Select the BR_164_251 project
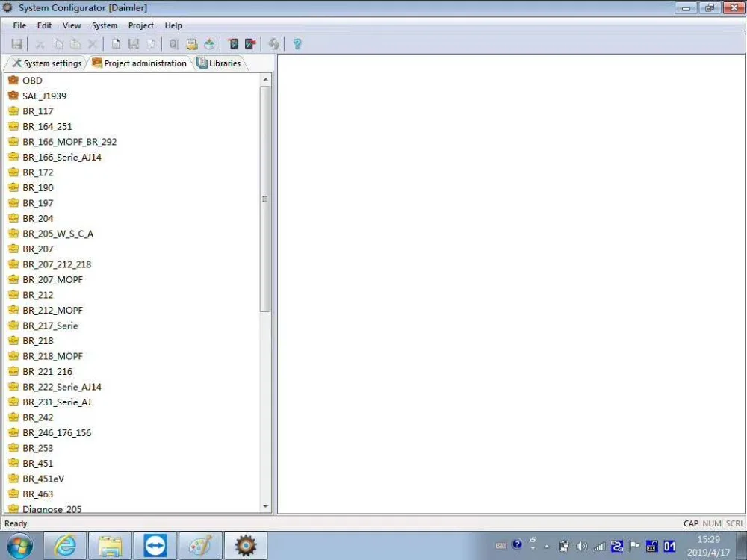The width and height of the screenshot is (747, 560). click(47, 126)
